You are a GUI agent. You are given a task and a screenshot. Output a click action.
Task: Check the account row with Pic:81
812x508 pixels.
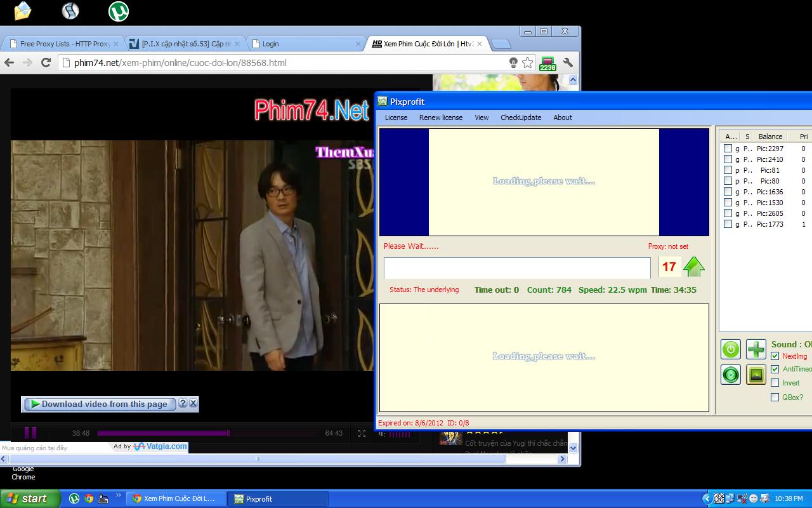(728, 170)
